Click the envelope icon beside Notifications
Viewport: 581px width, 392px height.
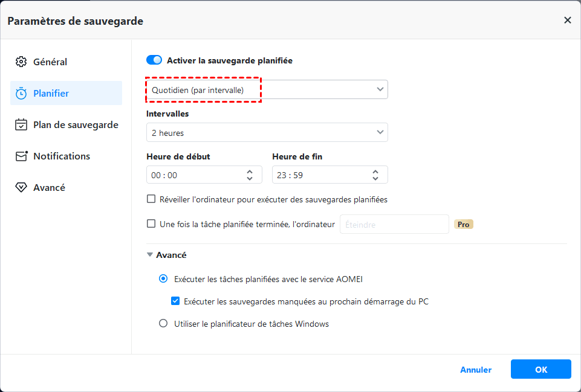pyautogui.click(x=22, y=156)
